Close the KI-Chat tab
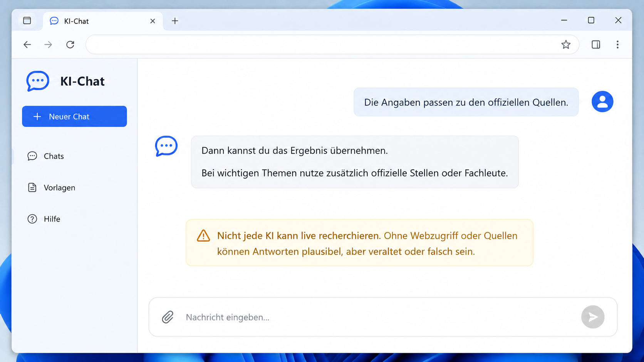The height and width of the screenshot is (362, 644). point(153,21)
